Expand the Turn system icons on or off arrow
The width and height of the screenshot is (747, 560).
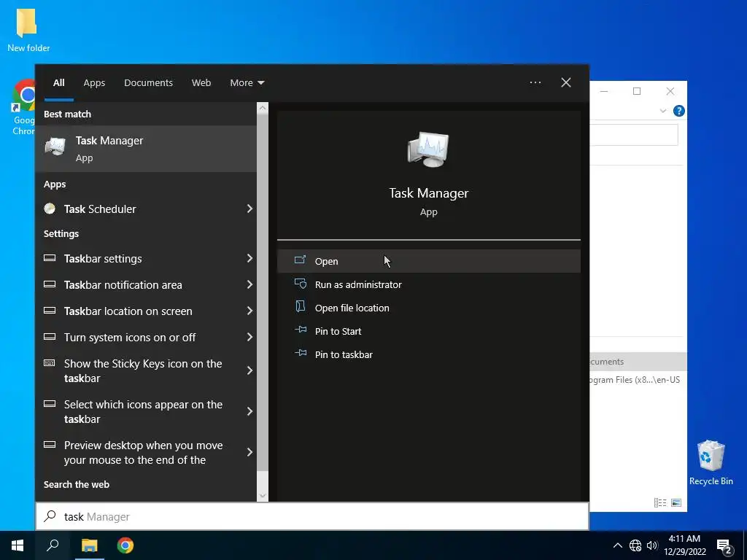click(x=249, y=337)
